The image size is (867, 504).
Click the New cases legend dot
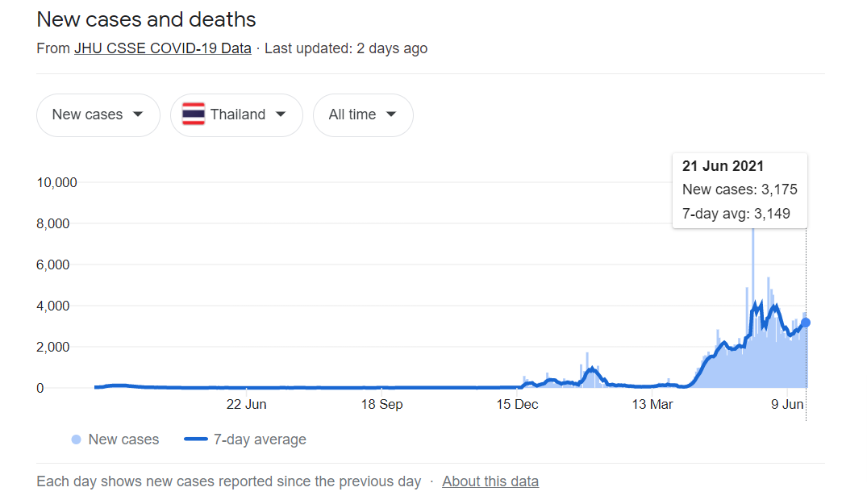77,439
